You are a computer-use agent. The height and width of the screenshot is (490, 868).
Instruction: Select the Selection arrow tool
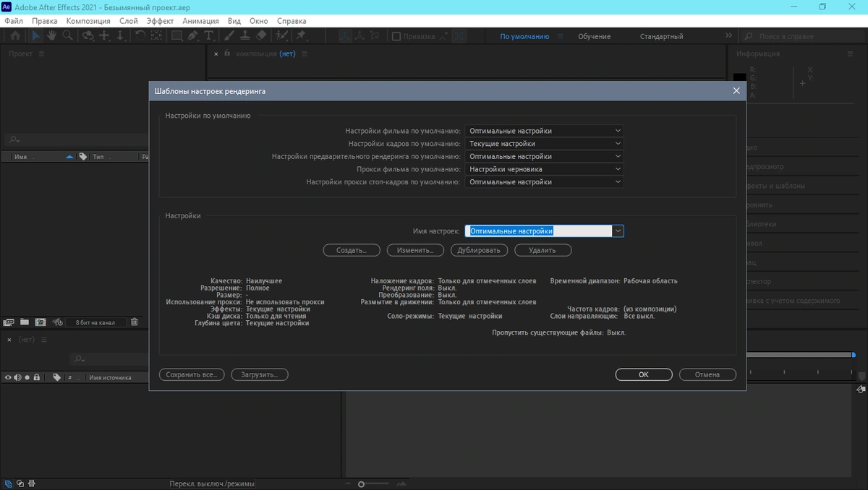click(x=35, y=35)
